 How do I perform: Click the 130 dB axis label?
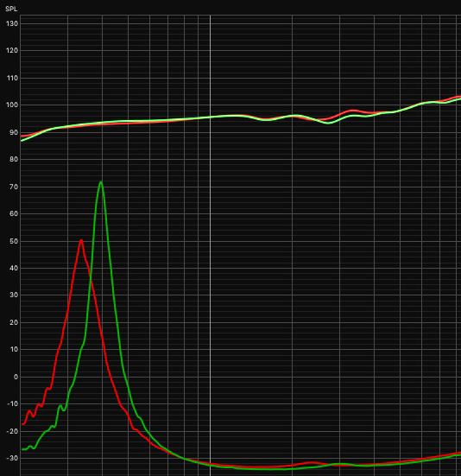coord(12,23)
